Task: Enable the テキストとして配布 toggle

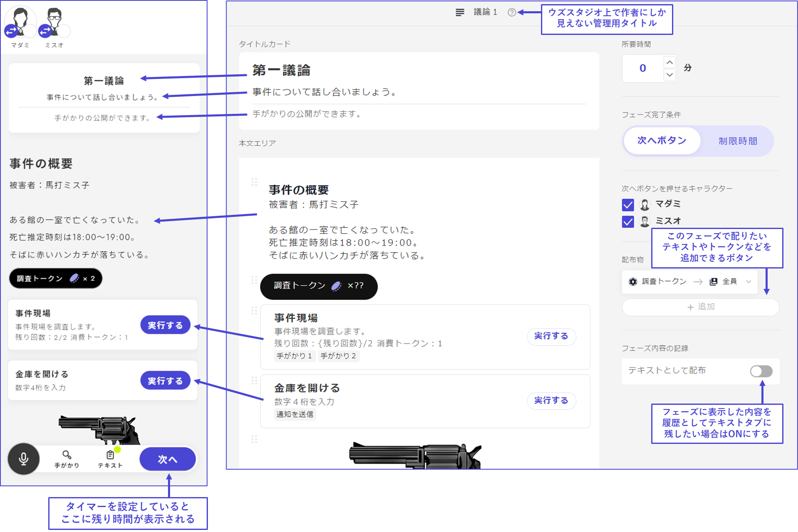Action: pos(761,371)
